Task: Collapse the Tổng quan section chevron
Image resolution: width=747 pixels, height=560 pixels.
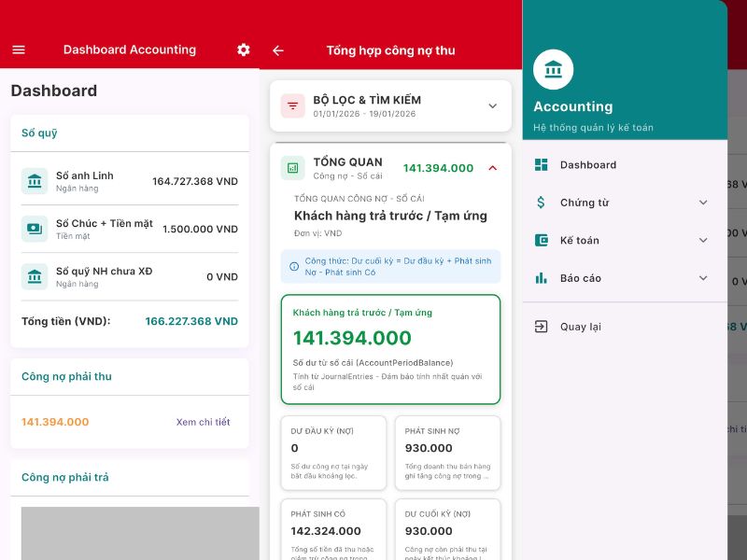Action: 493,168
